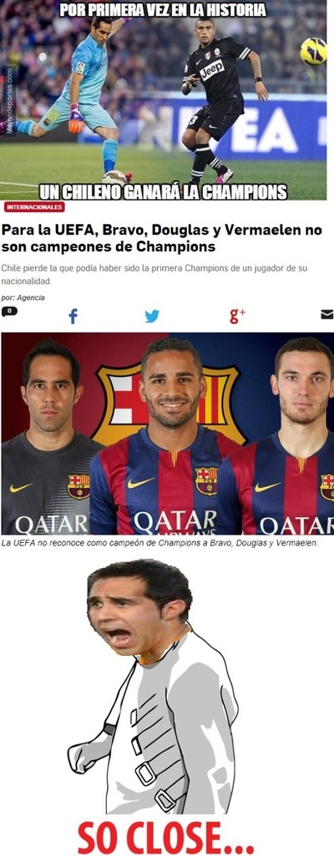334x868 pixels.
Task: Click the Jeep logo on black jersey
Action: point(213,69)
